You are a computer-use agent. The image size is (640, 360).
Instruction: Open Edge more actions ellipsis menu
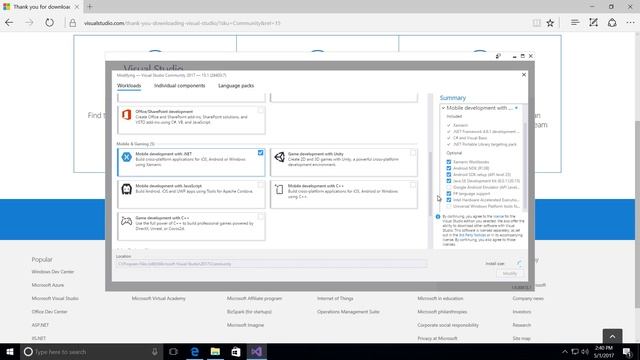(x=631, y=23)
